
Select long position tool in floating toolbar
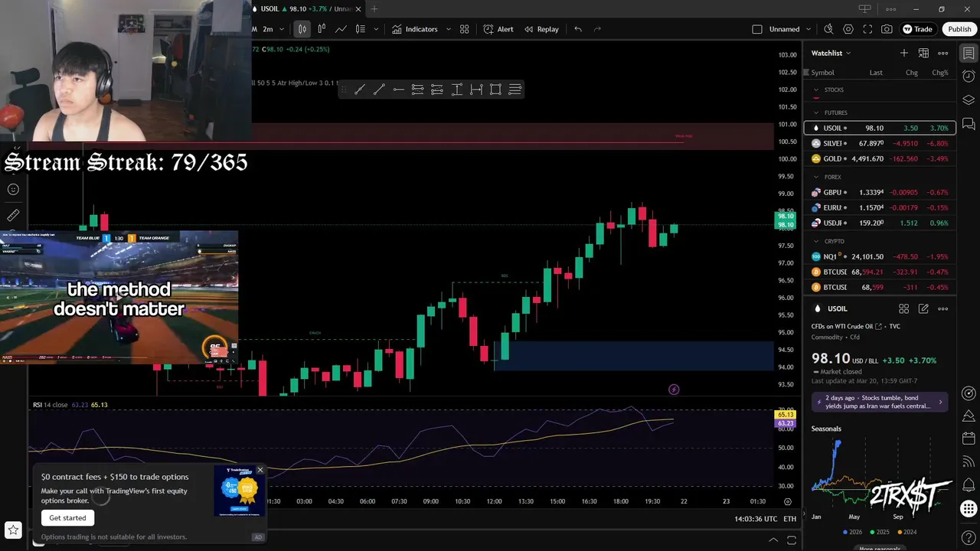(418, 90)
